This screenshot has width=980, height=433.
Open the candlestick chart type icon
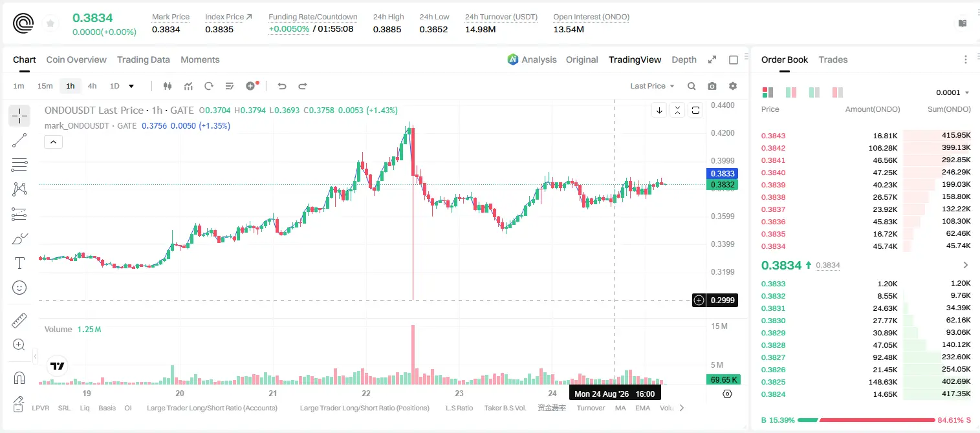168,86
